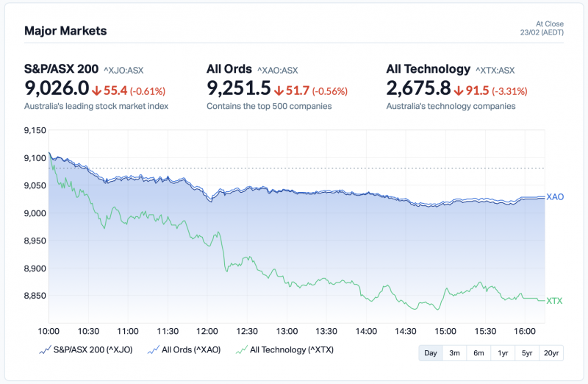Display the 20yr chart range
The width and height of the screenshot is (588, 384).
pos(551,353)
